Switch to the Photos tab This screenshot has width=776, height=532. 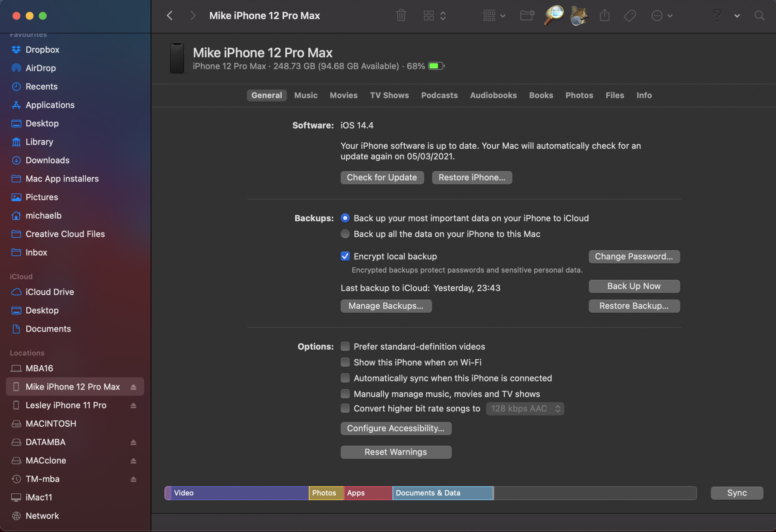[579, 95]
